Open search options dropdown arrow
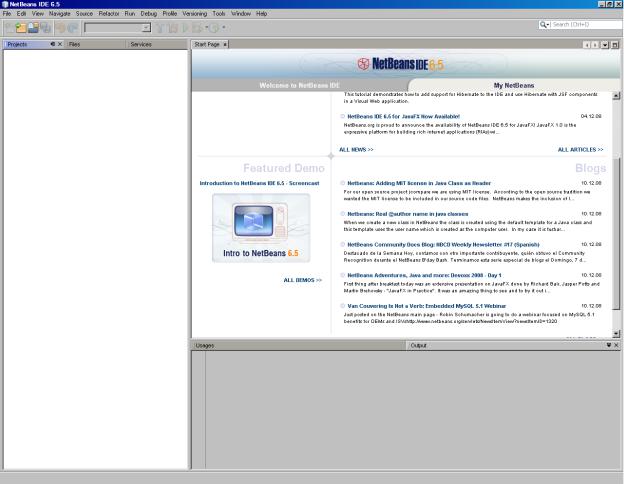The height and width of the screenshot is (484, 624). pyautogui.click(x=548, y=25)
